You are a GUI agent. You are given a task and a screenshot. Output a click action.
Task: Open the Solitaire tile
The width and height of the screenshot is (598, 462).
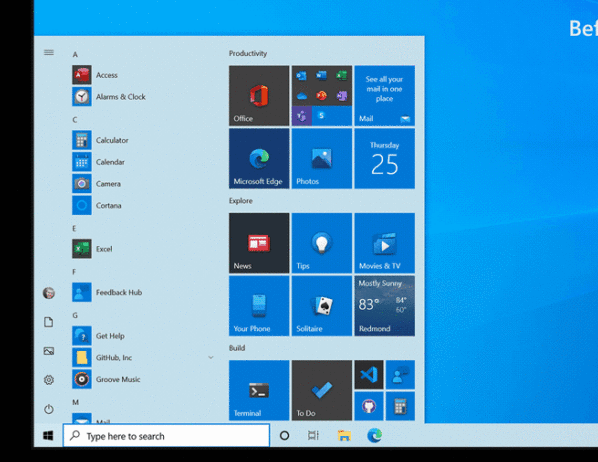click(322, 306)
